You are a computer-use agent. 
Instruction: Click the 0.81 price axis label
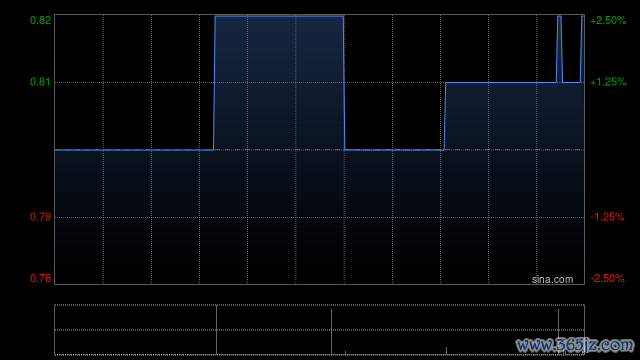40,82
